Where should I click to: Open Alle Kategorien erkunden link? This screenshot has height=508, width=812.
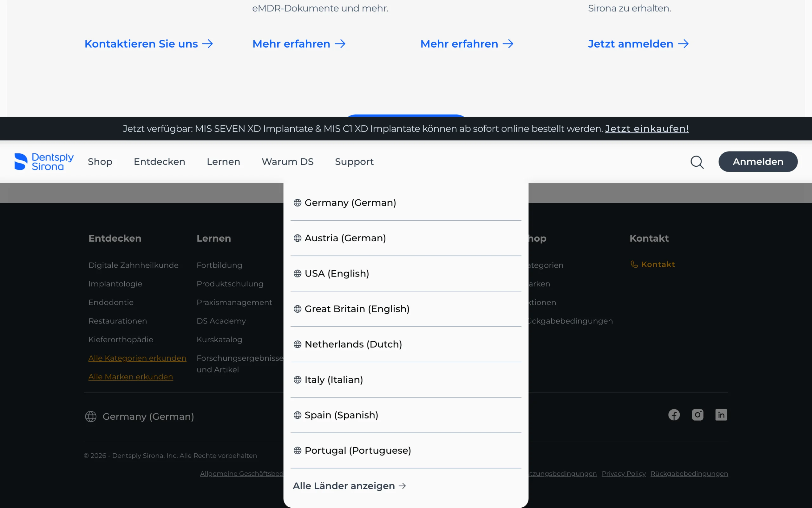click(137, 358)
